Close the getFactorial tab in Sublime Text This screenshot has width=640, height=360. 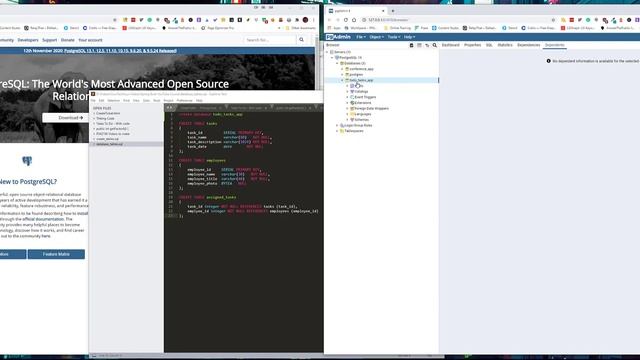point(310,108)
